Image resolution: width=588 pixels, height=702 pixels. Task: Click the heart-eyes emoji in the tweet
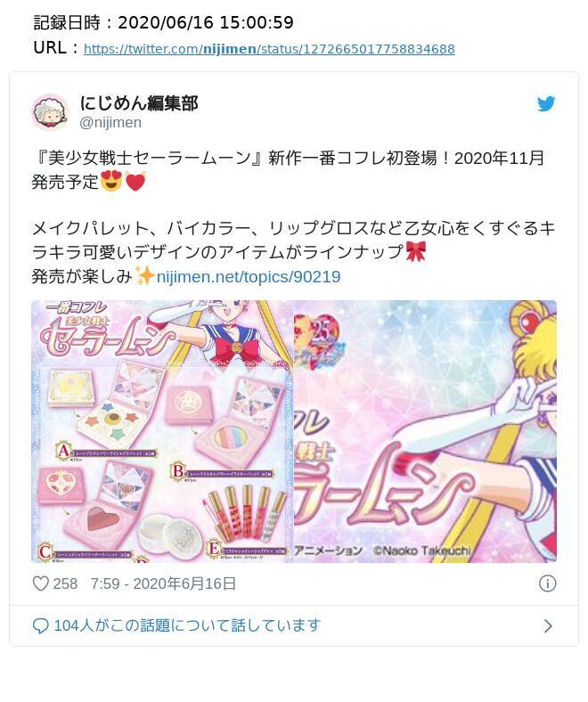(x=111, y=182)
